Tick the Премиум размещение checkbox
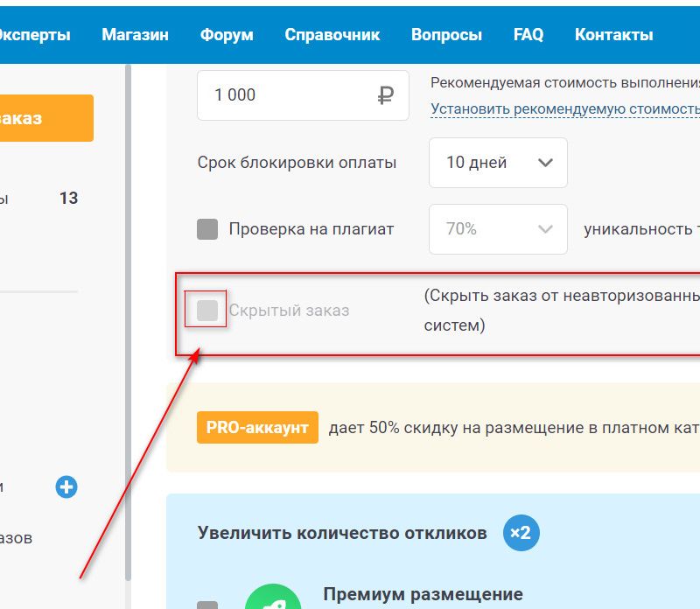Screen dimensions: 700x609 pyautogui.click(x=207, y=605)
